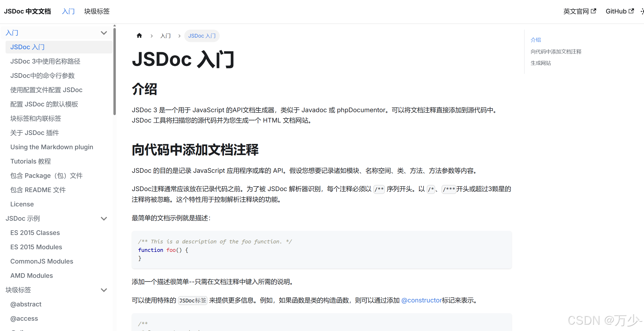Click the JSDoc标签 inline code
Screen dimensions: 644x331
(193, 301)
